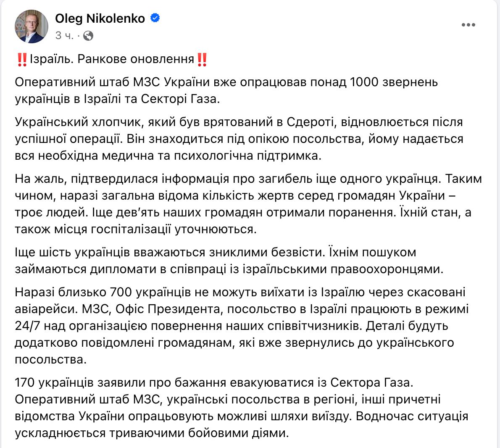Image resolution: width=500 pixels, height=448 pixels.
Task: Click the red exclamation emoji before "Ізраїль"
Action: [x=21, y=59]
